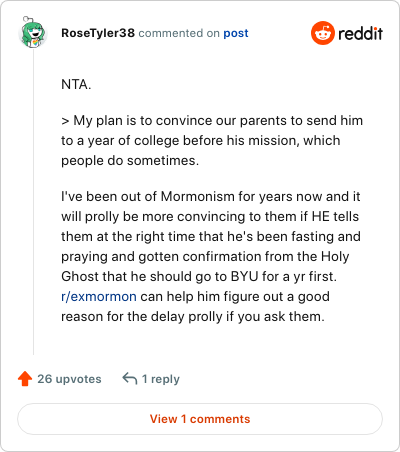Click the "reddit" wordmark text
This screenshot has width=400, height=452.
tap(361, 33)
